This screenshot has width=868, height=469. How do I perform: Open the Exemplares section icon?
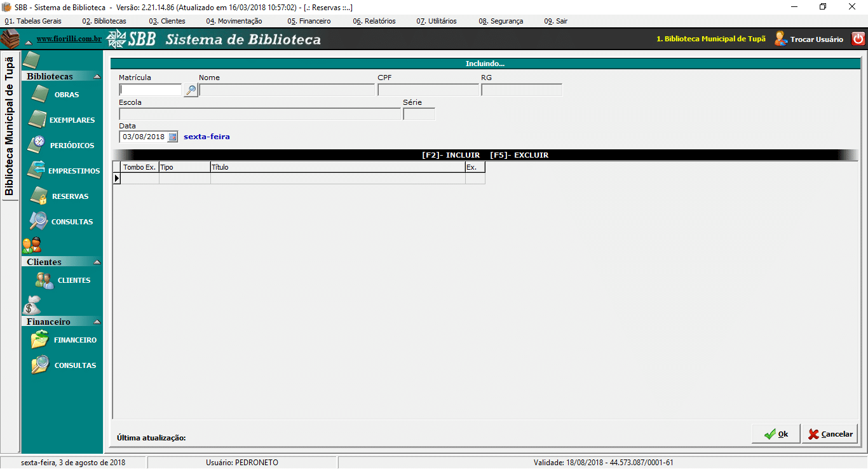[38, 120]
